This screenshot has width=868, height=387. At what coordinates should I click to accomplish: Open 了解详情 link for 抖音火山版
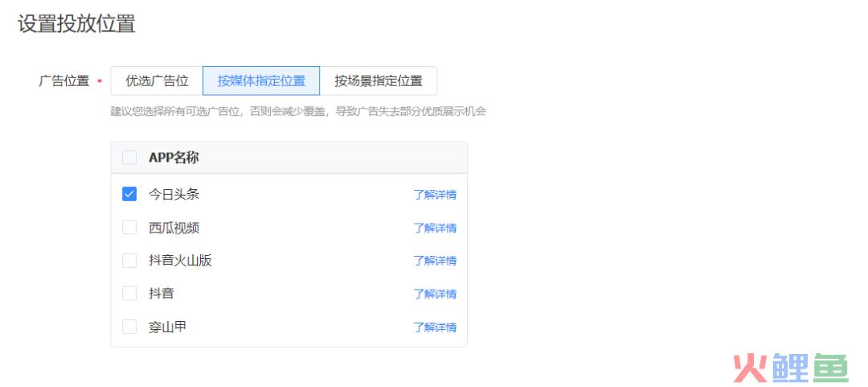[x=435, y=261]
